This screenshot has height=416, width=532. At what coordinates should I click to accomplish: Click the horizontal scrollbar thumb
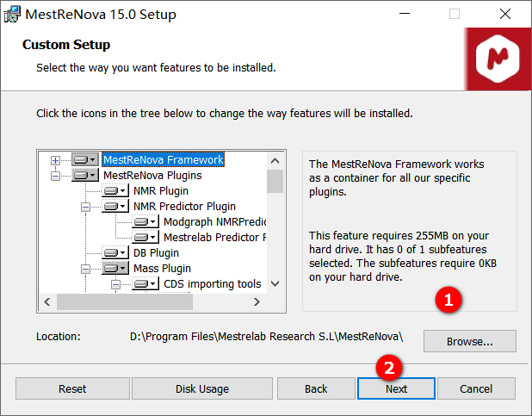pyautogui.click(x=125, y=301)
